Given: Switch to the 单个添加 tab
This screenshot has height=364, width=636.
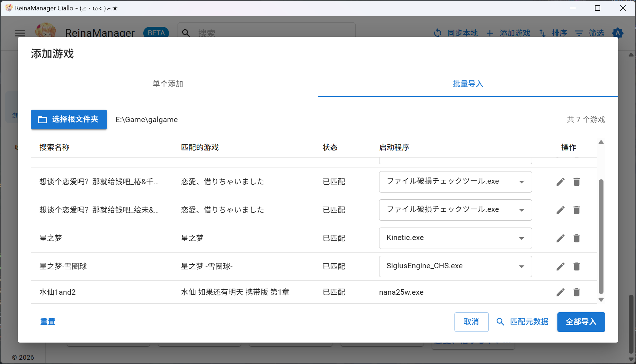Looking at the screenshot, I should (168, 84).
